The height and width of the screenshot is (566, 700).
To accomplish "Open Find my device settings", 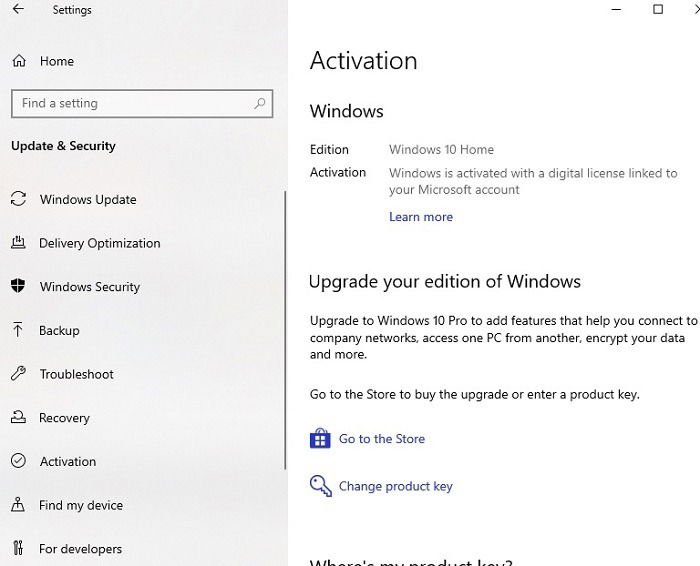I will coord(81,505).
